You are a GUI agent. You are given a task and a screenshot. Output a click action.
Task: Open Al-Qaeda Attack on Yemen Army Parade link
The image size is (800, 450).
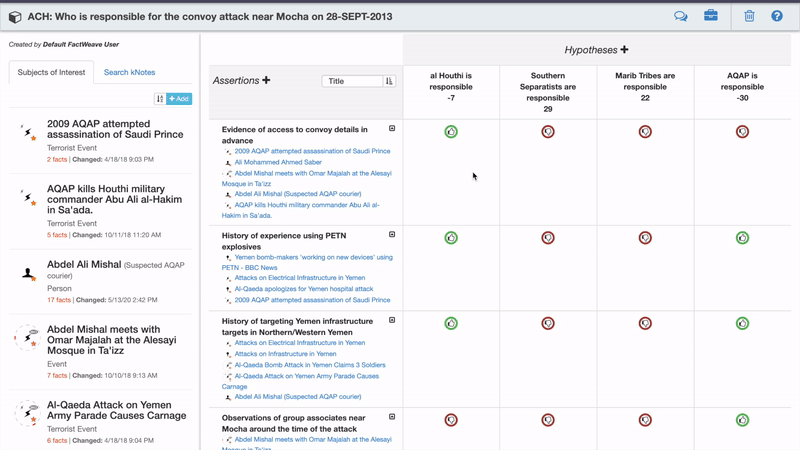pyautogui.click(x=301, y=381)
